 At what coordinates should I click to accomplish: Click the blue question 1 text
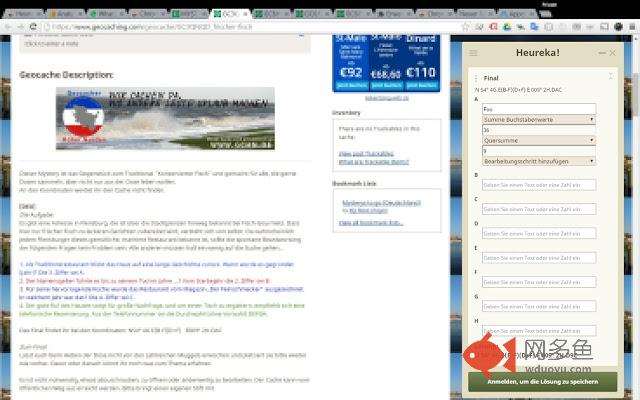coord(156,268)
